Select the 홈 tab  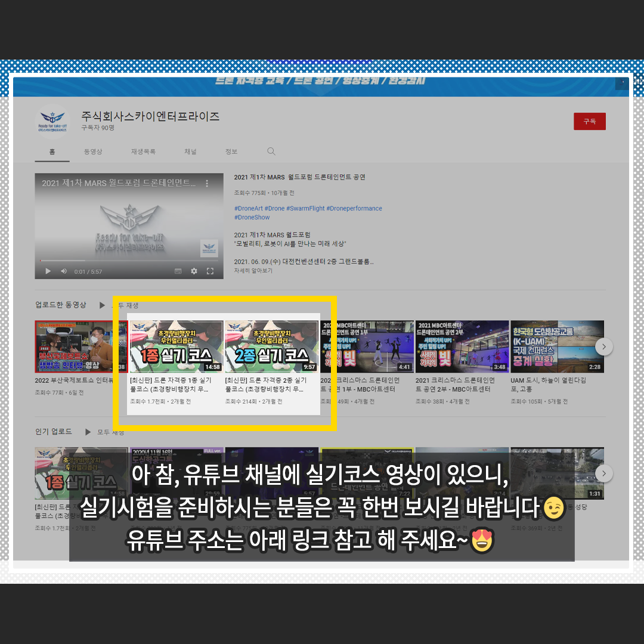point(52,151)
